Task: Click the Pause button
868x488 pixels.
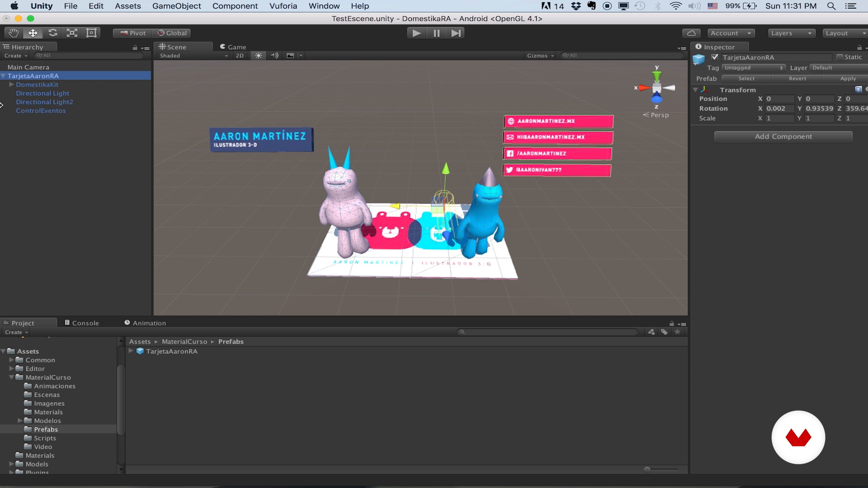Action: coord(436,33)
